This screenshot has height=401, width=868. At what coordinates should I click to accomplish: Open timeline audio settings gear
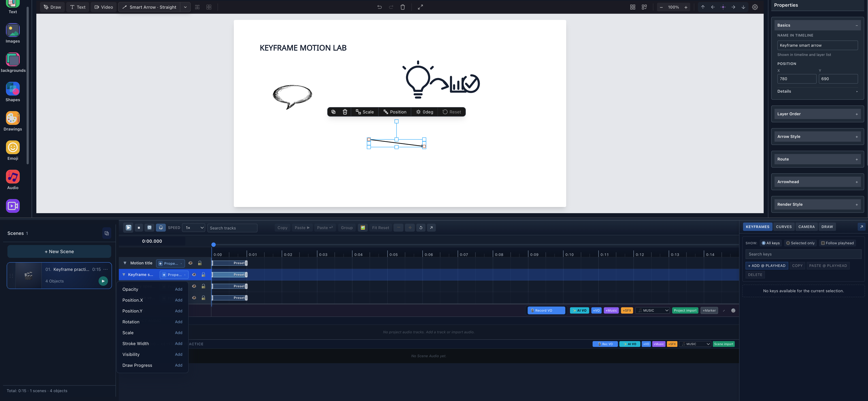733,311
